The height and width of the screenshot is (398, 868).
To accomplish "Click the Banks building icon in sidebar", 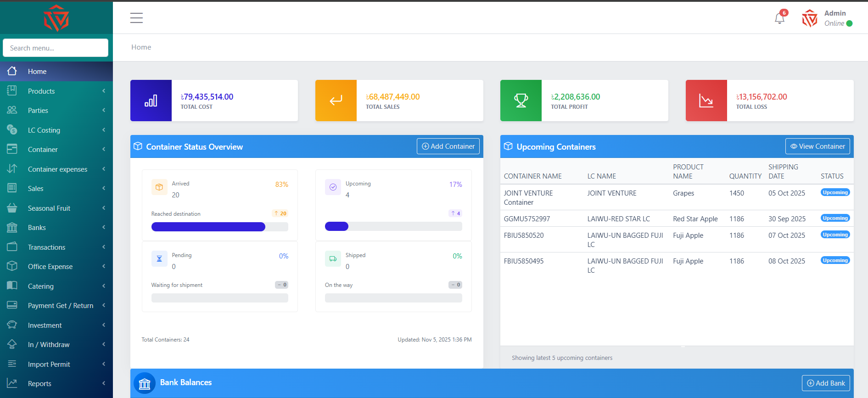I will click(12, 227).
